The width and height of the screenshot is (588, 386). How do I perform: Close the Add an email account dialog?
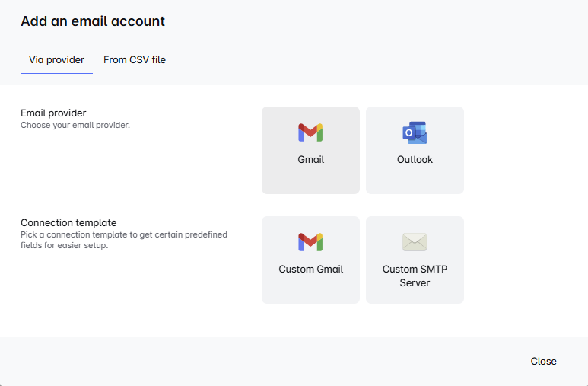543,361
